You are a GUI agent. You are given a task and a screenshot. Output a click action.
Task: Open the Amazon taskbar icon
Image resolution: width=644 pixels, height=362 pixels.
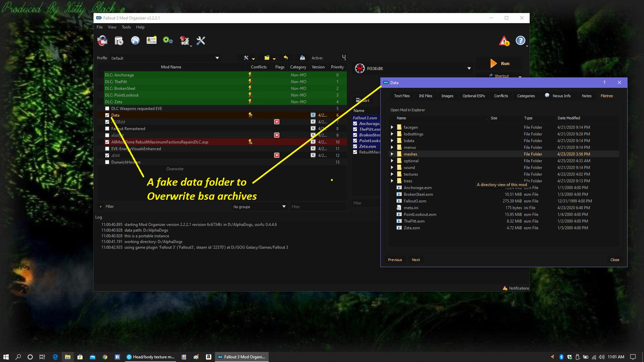pyautogui.click(x=208, y=356)
